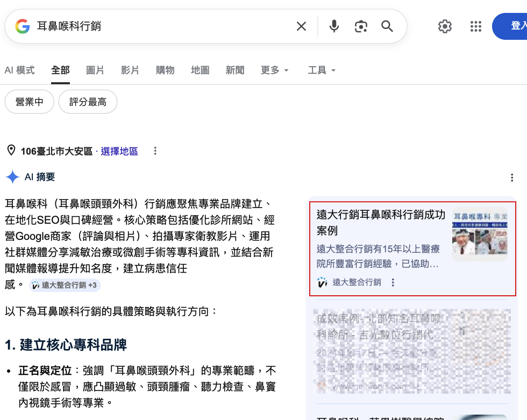Click the magnifying glass search button

pyautogui.click(x=387, y=26)
